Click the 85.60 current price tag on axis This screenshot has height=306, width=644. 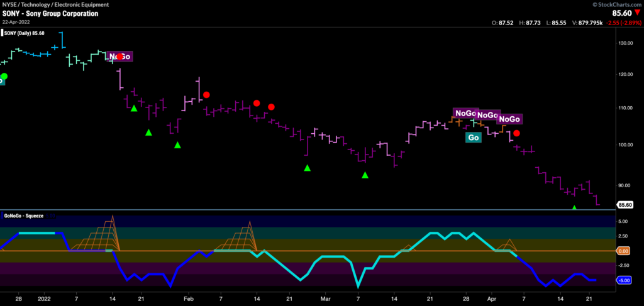[625, 204]
